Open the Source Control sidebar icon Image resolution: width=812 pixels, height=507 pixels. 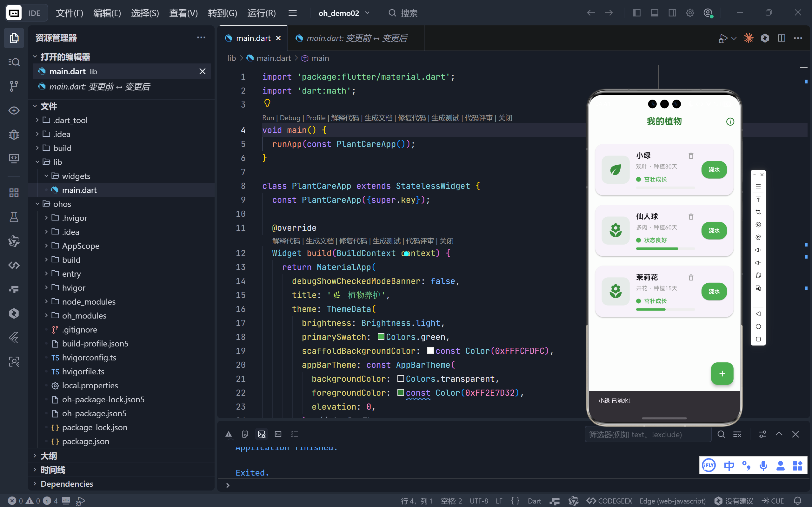coord(14,86)
